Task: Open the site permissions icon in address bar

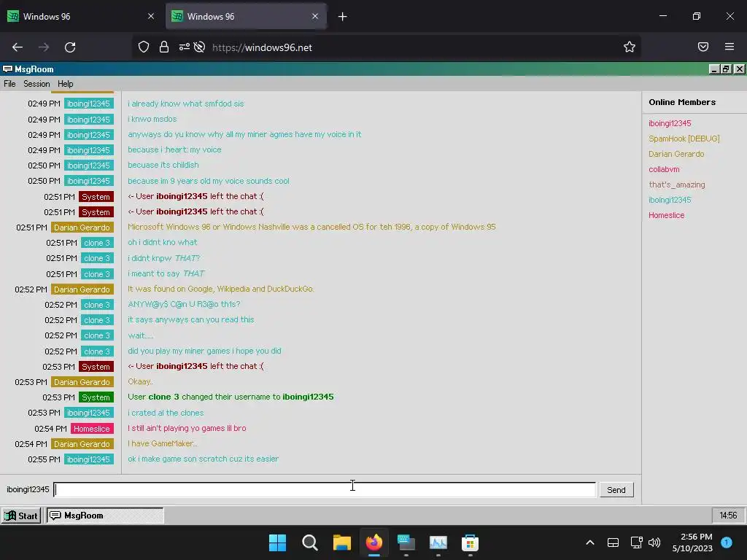Action: [184, 47]
